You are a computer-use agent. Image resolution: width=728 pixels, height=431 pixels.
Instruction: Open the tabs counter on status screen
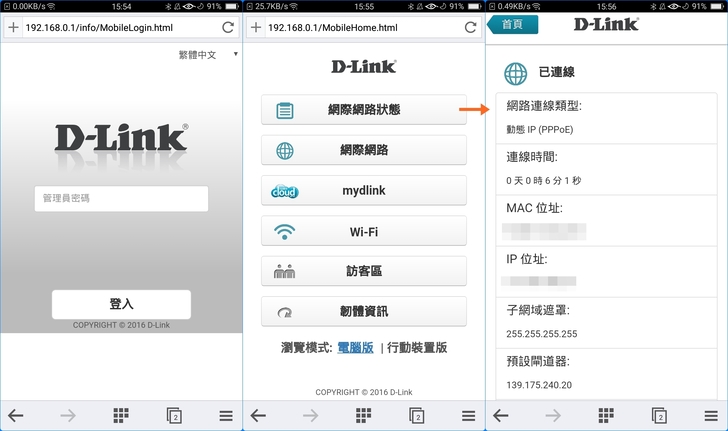[659, 416]
